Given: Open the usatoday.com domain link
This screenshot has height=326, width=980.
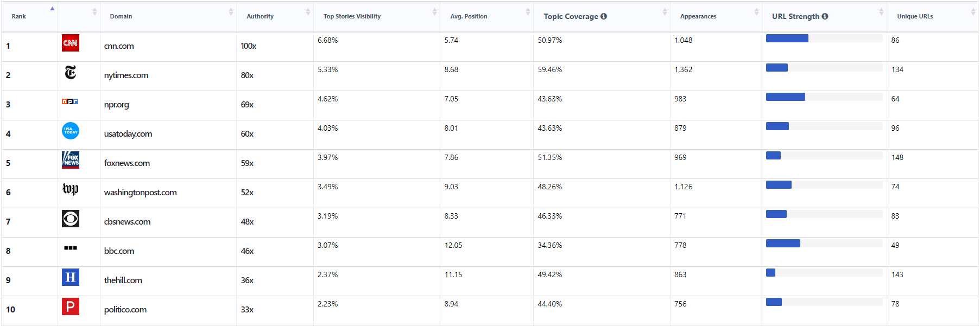Looking at the screenshot, I should [x=128, y=134].
